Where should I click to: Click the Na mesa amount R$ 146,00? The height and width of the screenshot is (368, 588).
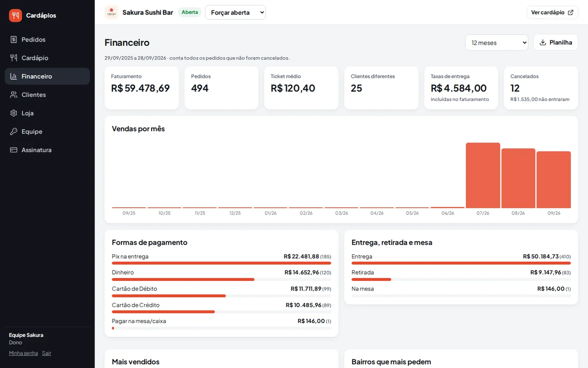[551, 289]
